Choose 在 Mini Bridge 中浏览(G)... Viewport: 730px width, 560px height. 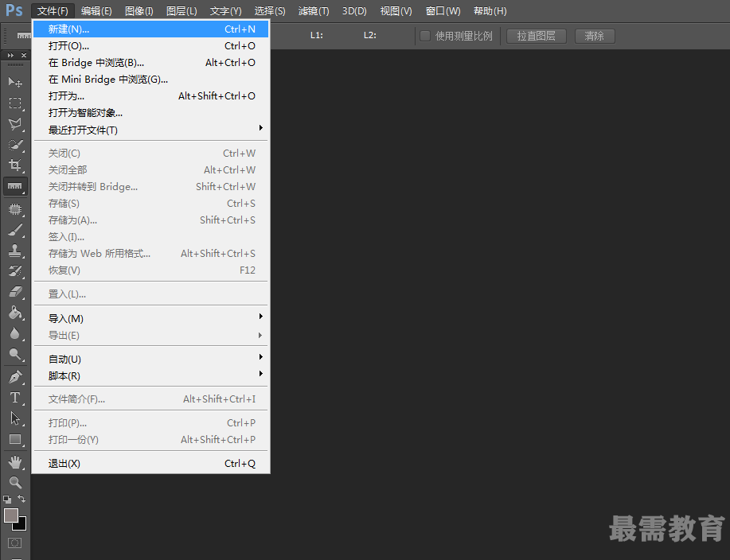[150, 79]
